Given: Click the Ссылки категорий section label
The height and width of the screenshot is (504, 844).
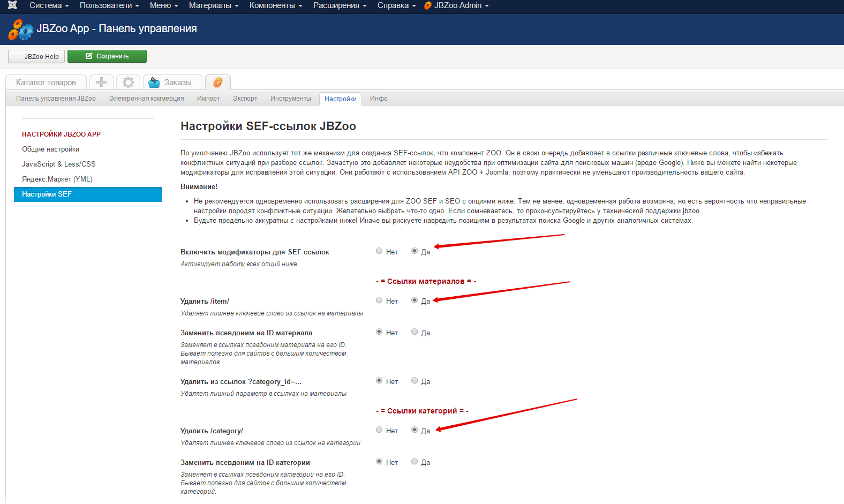Looking at the screenshot, I should pos(422,411).
